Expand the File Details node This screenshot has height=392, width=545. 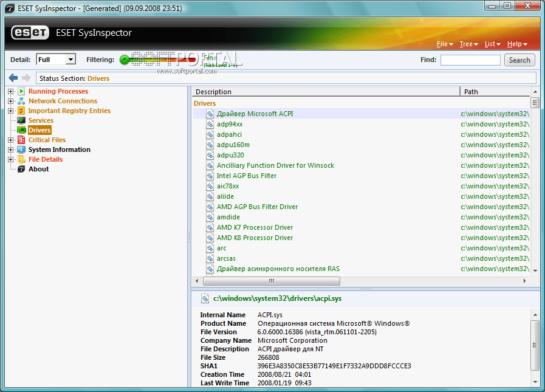(x=11, y=160)
